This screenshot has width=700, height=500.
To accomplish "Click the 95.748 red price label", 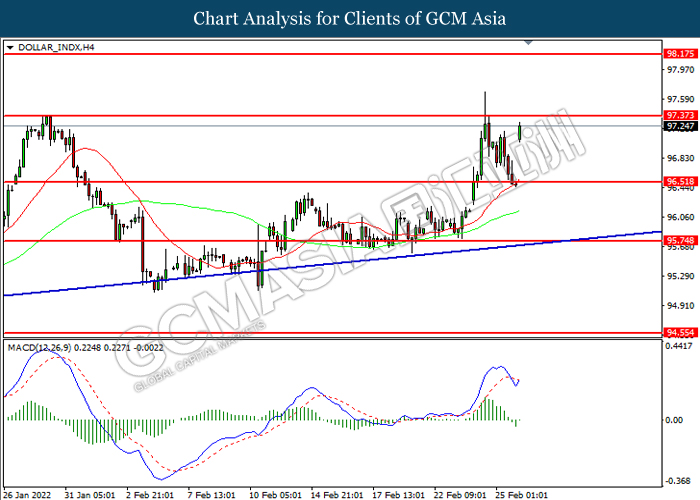I will coord(680,241).
